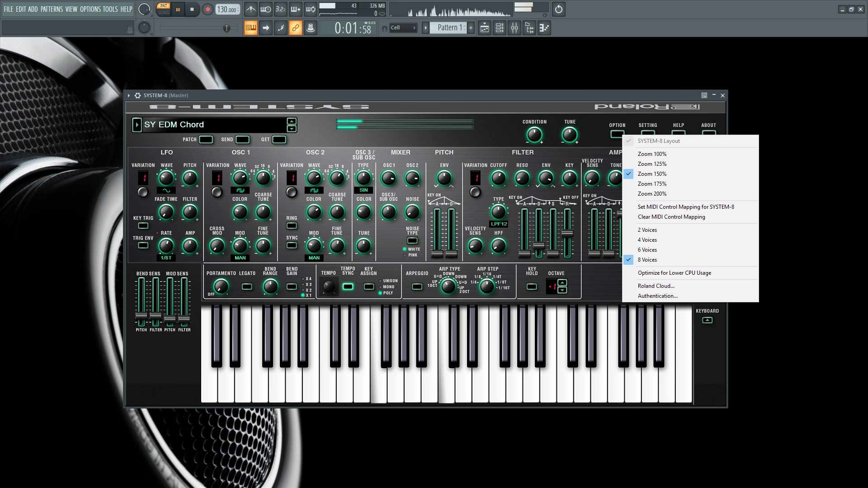Open the patch browser triangle beside SY EDM Chord
Viewport: 868px width, 488px height.
click(137, 125)
